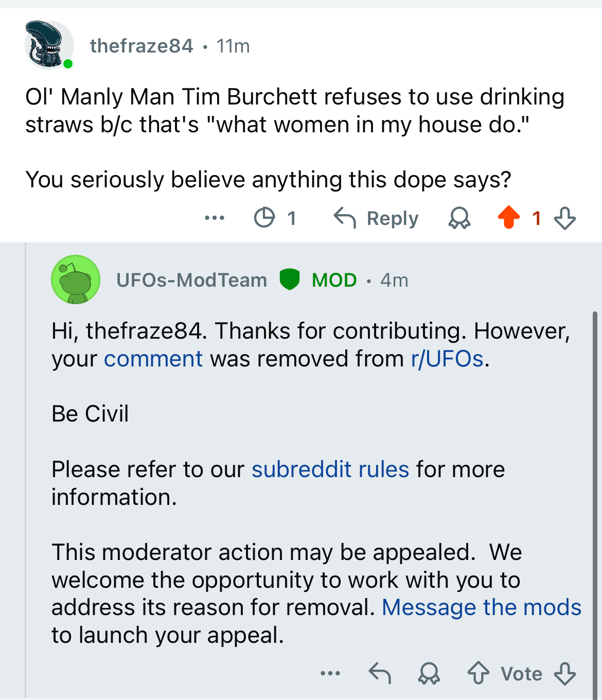Open thefraze84's alien avatar

click(x=48, y=45)
